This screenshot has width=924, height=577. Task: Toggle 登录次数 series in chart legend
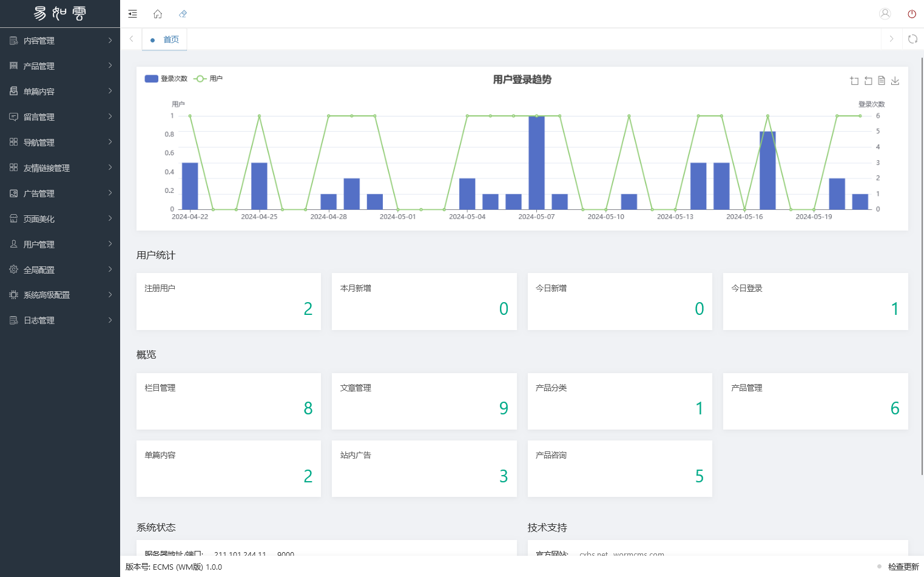coord(166,79)
